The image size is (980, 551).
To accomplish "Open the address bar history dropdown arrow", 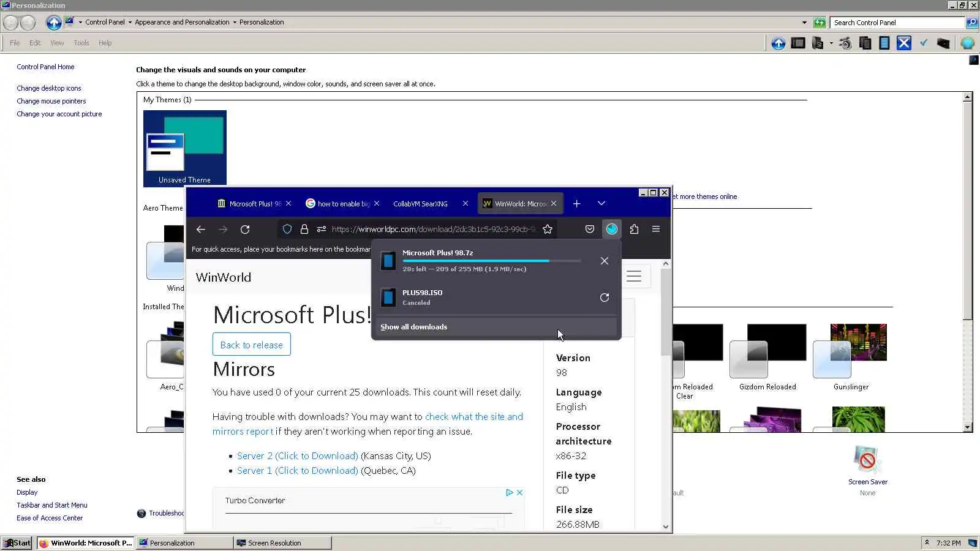I will 804,23.
